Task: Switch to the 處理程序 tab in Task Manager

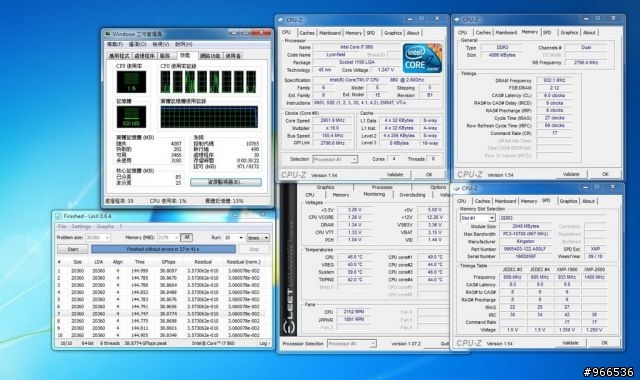Action: pyautogui.click(x=144, y=56)
